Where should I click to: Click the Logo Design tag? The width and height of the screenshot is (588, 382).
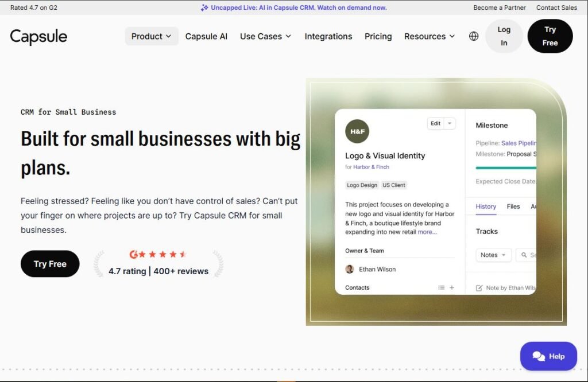(x=361, y=185)
